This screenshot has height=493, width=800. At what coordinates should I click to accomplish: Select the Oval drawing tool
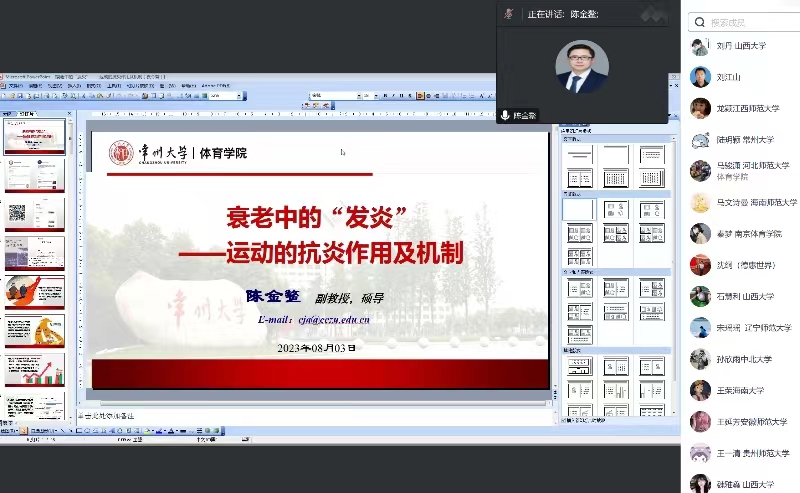point(87,431)
